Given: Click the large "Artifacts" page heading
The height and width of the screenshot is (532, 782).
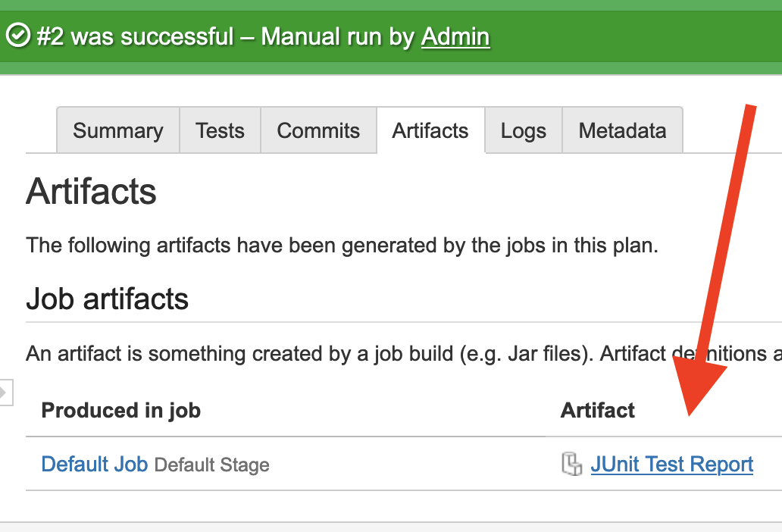Looking at the screenshot, I should coord(92,192).
